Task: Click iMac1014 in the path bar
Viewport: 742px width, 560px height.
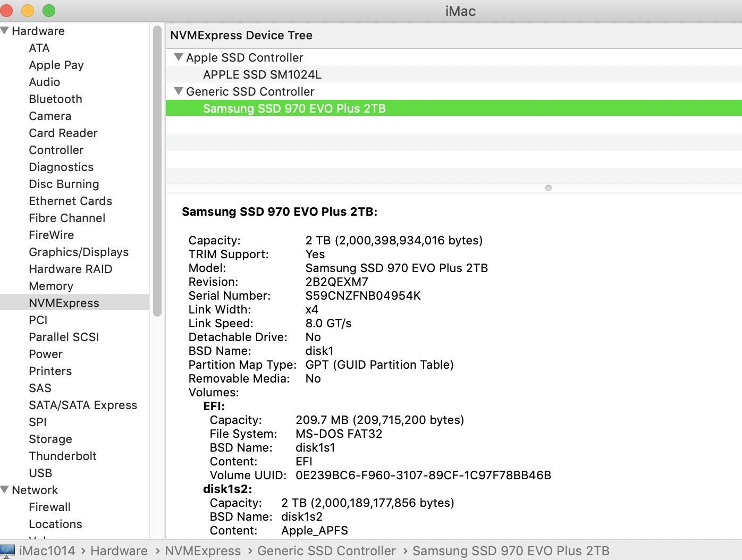Action: (x=47, y=551)
